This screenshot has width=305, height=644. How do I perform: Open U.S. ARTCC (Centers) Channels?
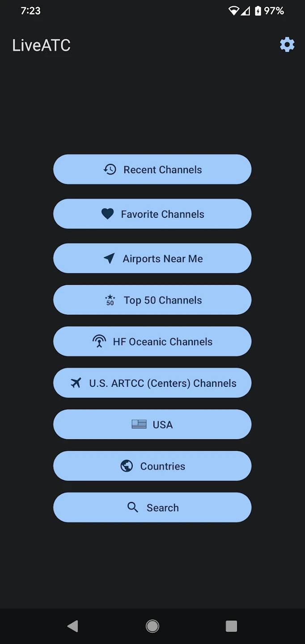coord(163,383)
